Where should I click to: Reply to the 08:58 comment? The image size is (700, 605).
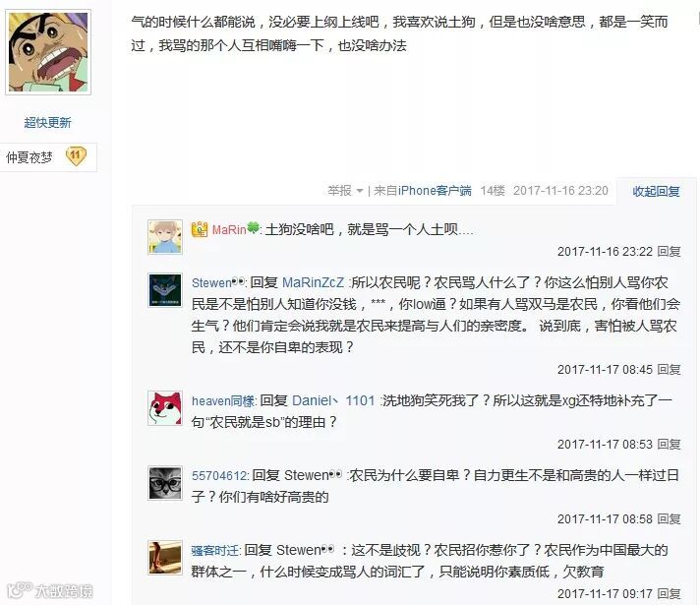pyautogui.click(x=669, y=518)
